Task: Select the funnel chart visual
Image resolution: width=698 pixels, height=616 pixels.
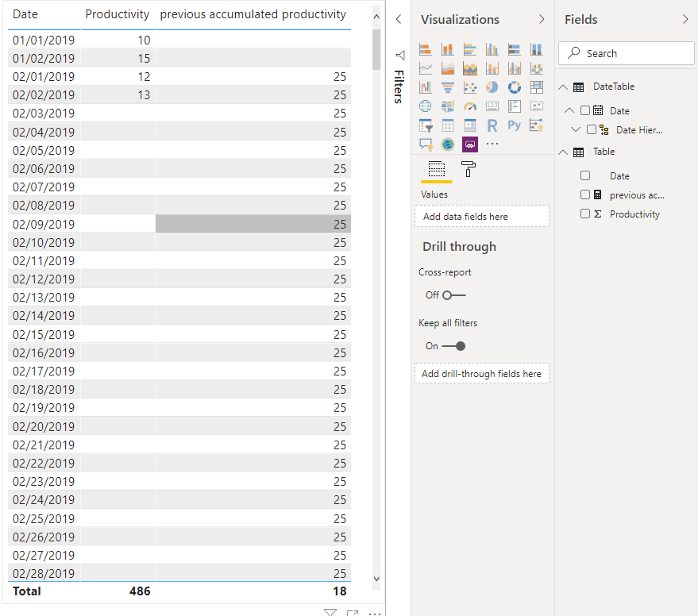Action: (448, 87)
